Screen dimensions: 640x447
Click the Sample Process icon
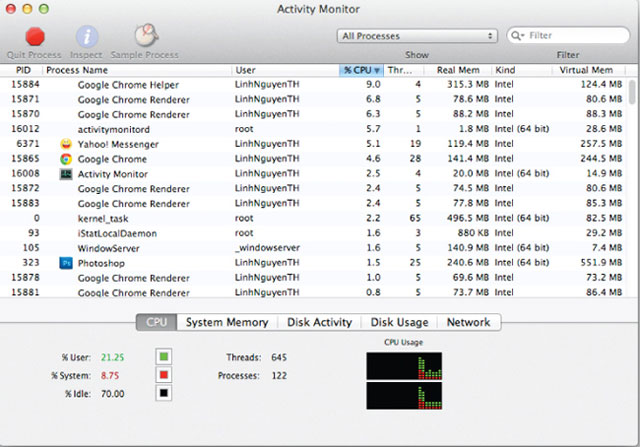tap(144, 37)
